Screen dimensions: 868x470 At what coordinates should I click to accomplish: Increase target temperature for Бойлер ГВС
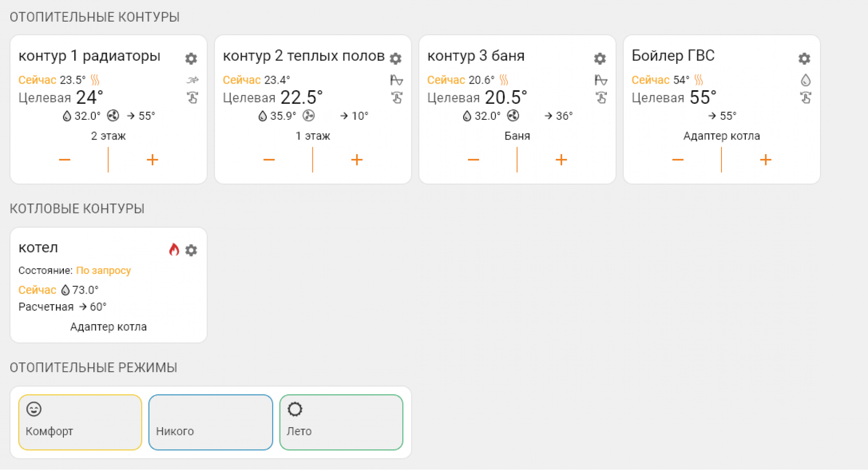[x=766, y=160]
